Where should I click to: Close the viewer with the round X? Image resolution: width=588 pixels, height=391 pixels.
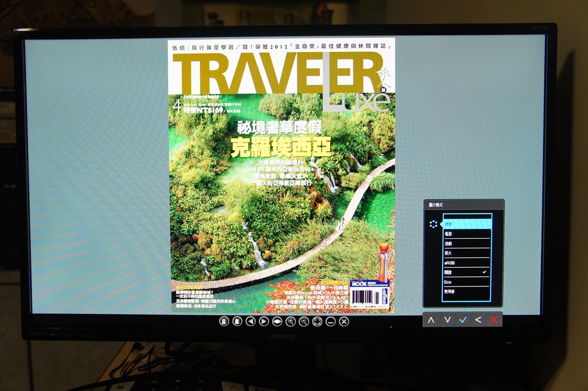click(344, 322)
